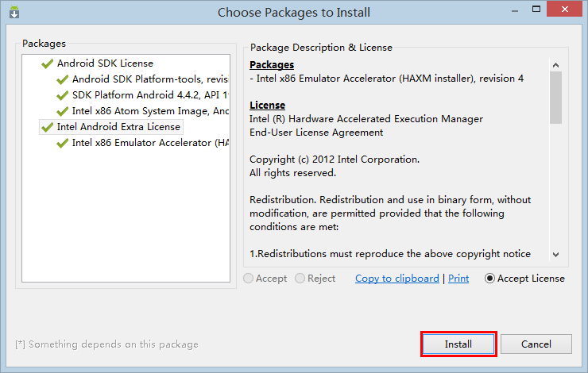
Task: Click checkmark icon beside SDK Platform Android 4.4.2
Action: 62,95
